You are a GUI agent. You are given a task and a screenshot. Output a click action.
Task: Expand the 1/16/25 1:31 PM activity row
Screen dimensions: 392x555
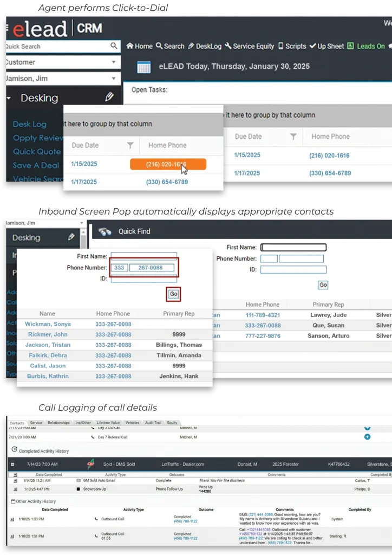point(12,536)
